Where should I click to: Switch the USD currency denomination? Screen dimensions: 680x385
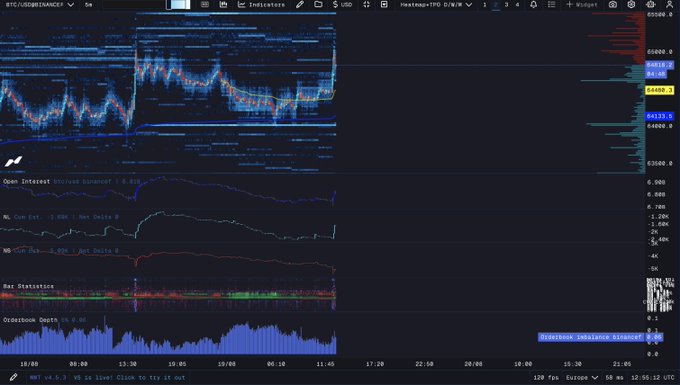(342, 4)
